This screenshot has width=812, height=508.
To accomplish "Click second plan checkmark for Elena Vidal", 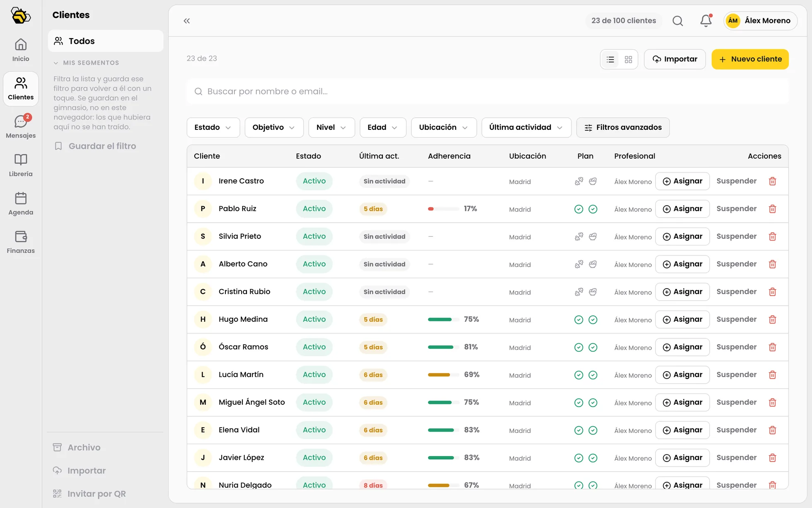I will point(593,430).
